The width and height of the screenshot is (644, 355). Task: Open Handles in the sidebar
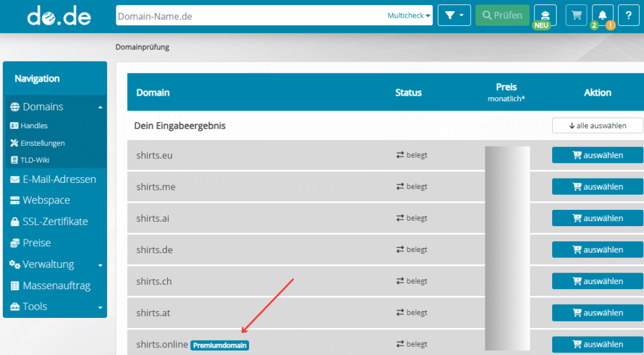pos(34,126)
